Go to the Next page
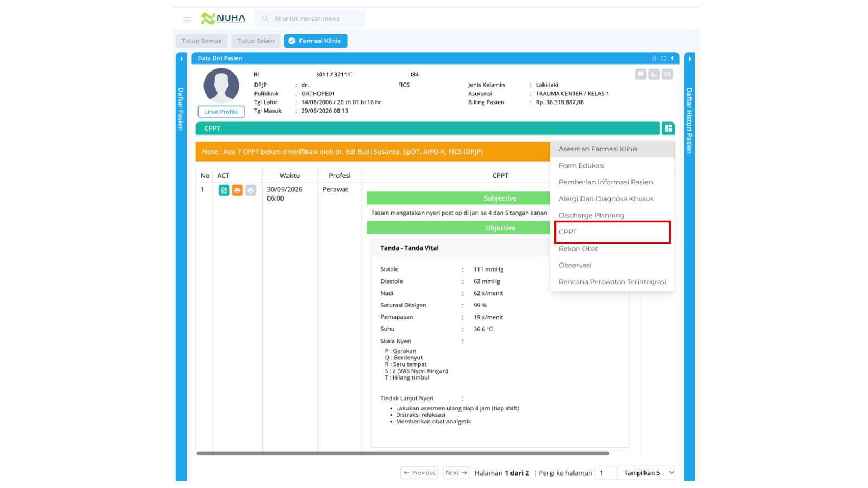The width and height of the screenshot is (868, 488). click(x=456, y=473)
